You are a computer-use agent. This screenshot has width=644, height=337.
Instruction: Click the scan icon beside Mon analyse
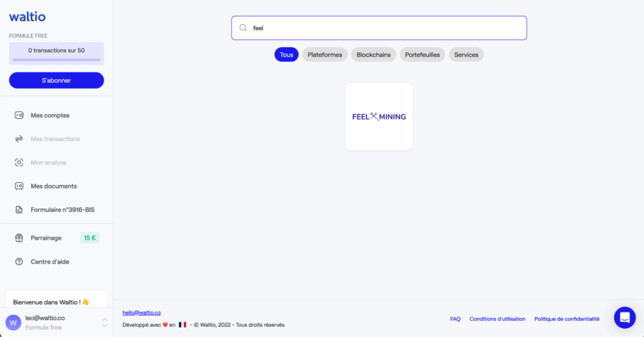pos(19,163)
